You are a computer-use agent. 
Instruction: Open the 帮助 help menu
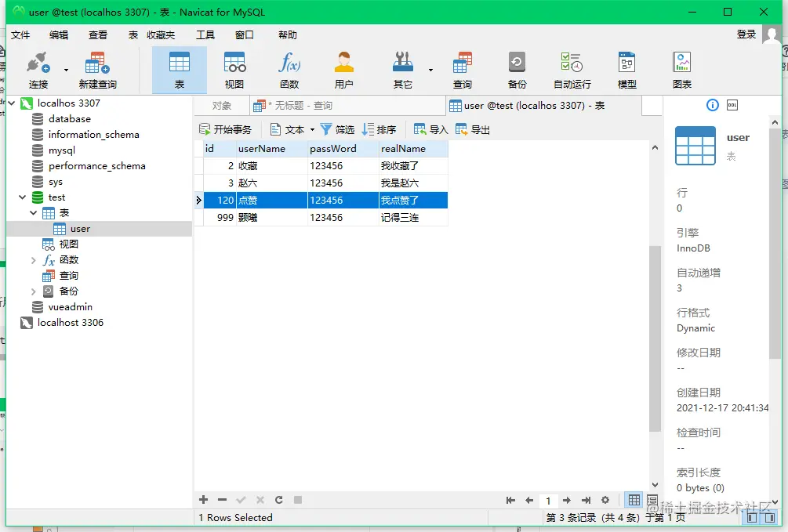coord(288,34)
